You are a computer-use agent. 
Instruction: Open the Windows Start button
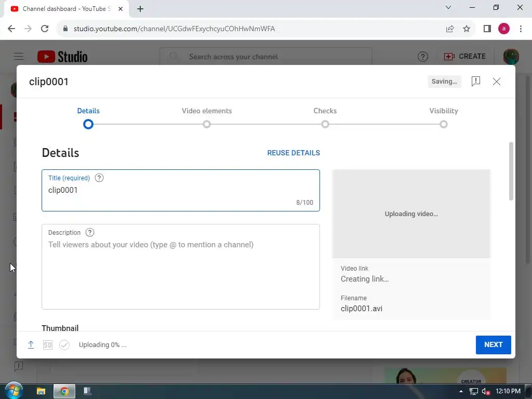(13, 391)
